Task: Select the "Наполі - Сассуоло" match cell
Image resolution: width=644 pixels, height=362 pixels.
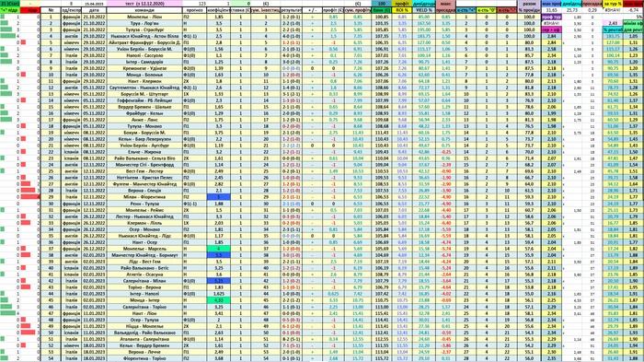Action: click(x=144, y=55)
